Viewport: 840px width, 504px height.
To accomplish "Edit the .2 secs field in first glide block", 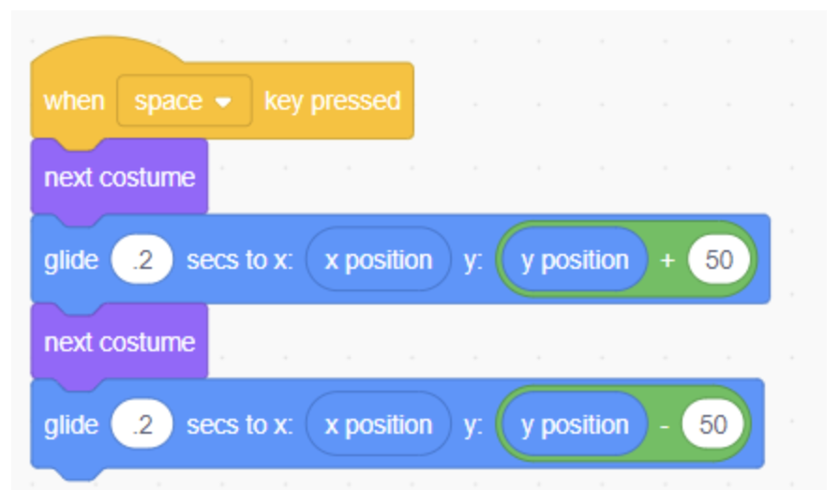I will click(142, 260).
